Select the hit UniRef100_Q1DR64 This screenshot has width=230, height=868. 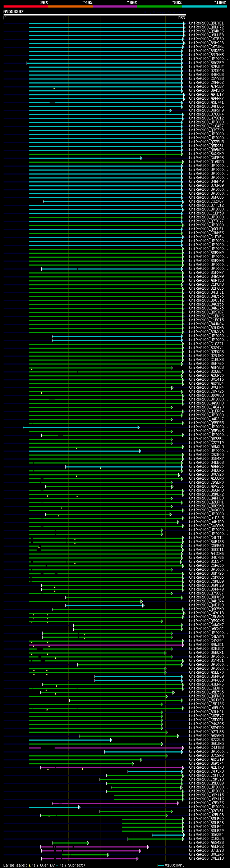pyautogui.click(x=206, y=411)
